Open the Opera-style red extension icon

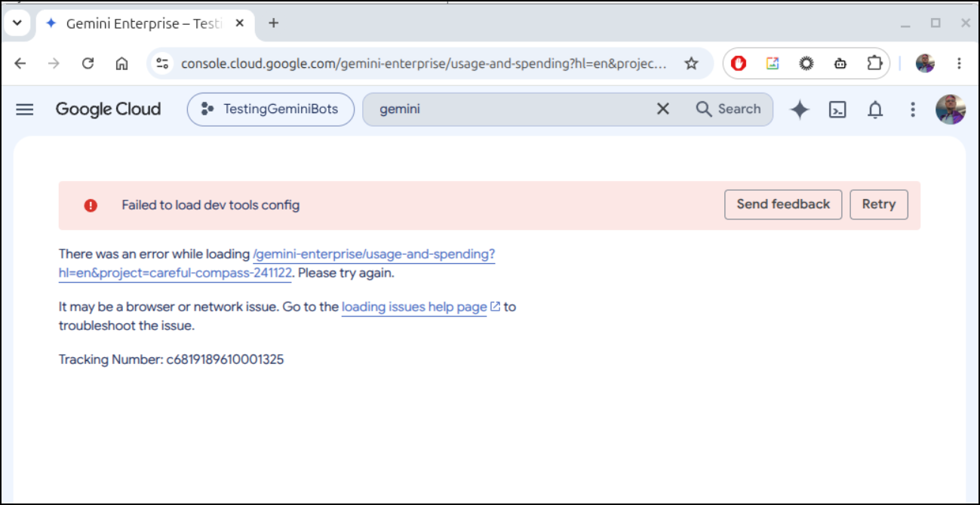[739, 63]
